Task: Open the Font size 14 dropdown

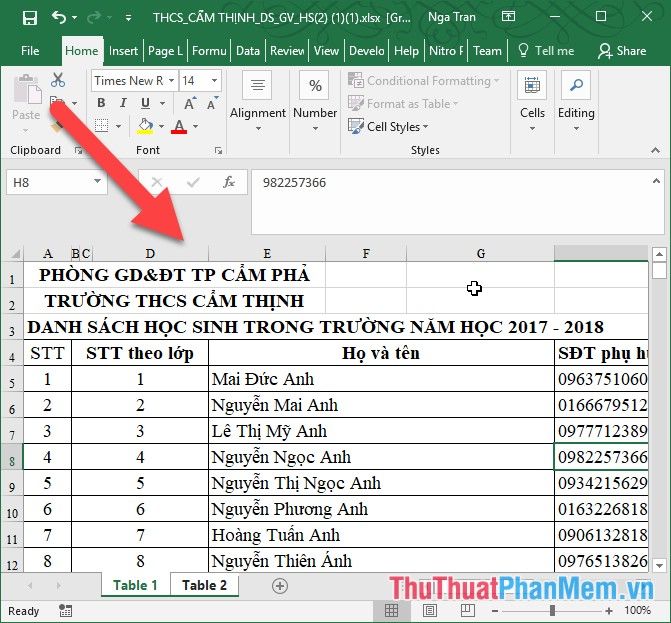Action: coord(214,81)
